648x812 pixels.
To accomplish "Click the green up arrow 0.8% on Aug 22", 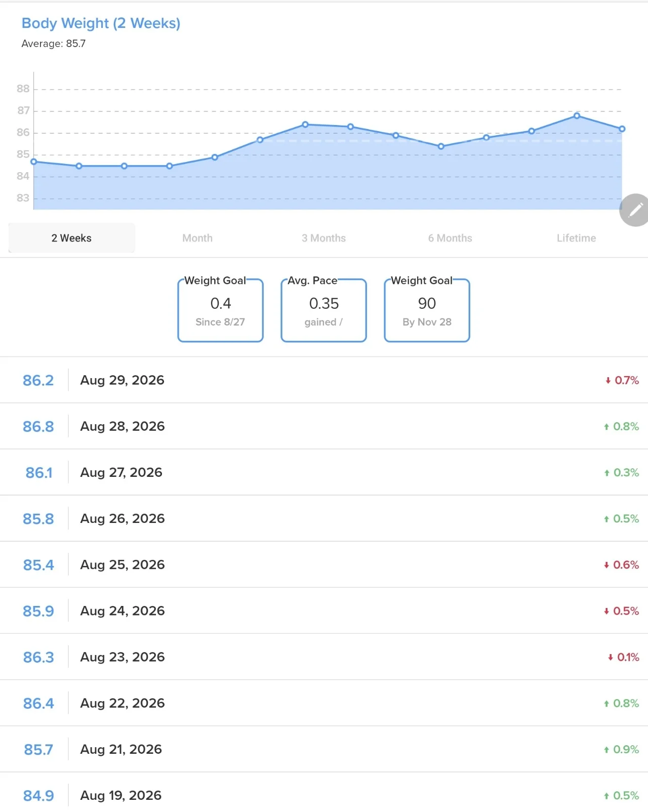I will pos(621,703).
